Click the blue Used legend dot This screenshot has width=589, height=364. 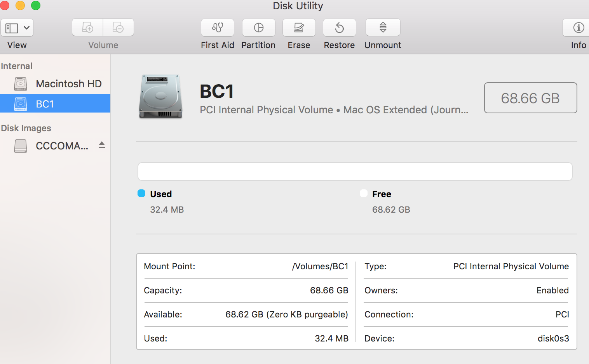[x=141, y=194]
